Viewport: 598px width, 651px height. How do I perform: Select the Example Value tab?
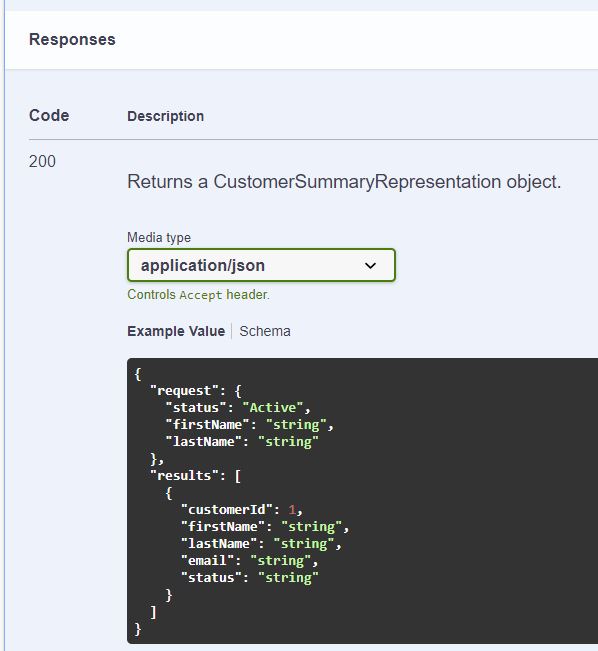pyautogui.click(x=176, y=331)
